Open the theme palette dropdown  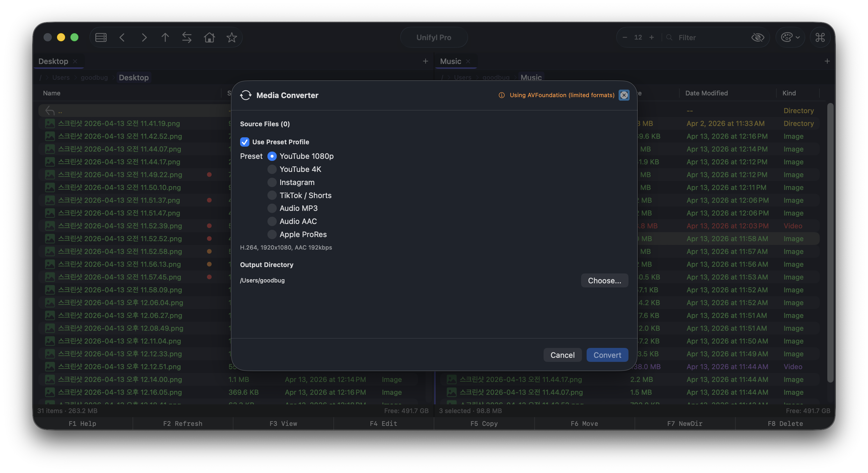click(790, 38)
